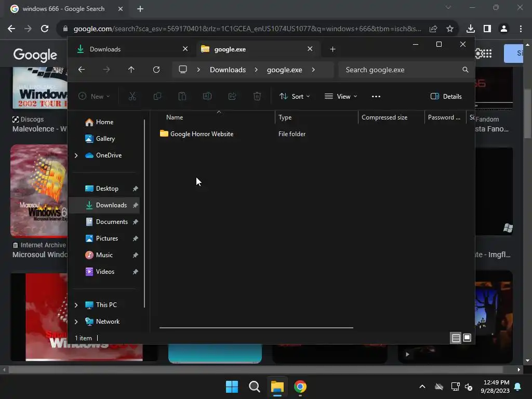Click the Delete trash icon
This screenshot has height=399, width=532.
(x=257, y=96)
